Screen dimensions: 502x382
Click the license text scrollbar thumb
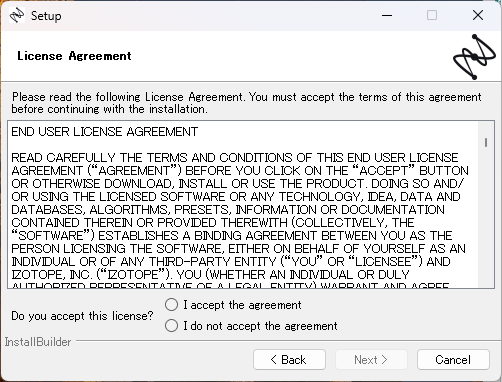point(486,142)
